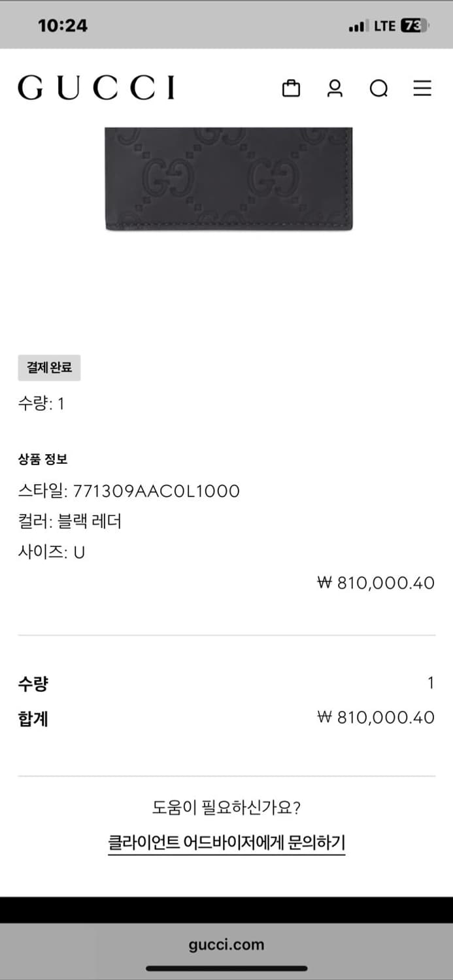Open the search icon
The width and height of the screenshot is (453, 980).
pos(379,88)
